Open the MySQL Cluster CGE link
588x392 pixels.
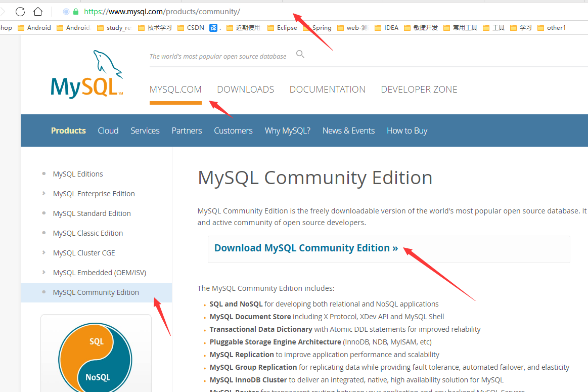(x=84, y=253)
